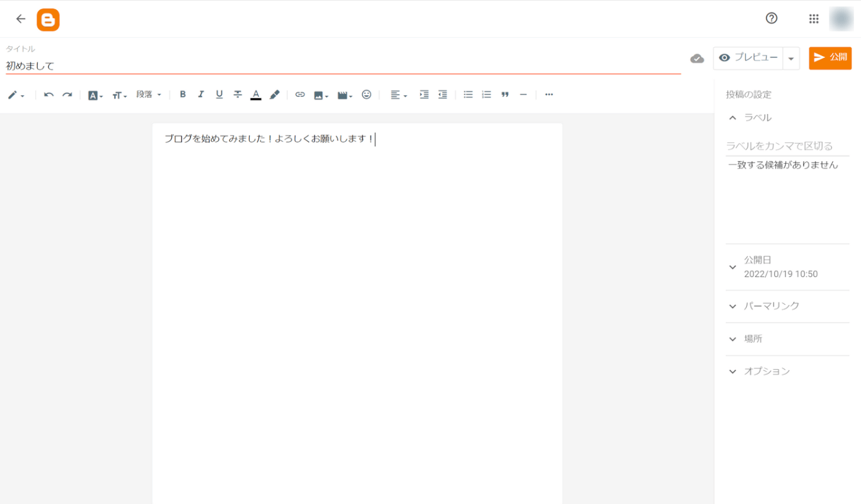Screen dimensions: 861x504
Task: Toggle strikethrough formatting
Action: (238, 94)
